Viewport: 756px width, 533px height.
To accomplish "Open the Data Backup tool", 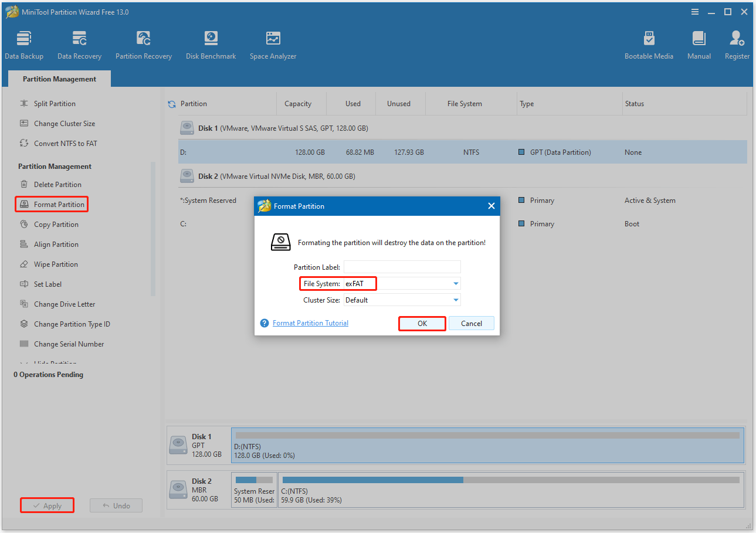I will click(x=24, y=44).
